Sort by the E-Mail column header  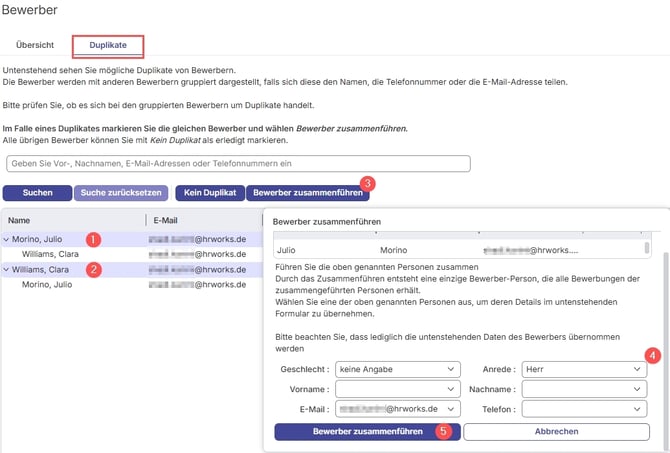(x=165, y=220)
